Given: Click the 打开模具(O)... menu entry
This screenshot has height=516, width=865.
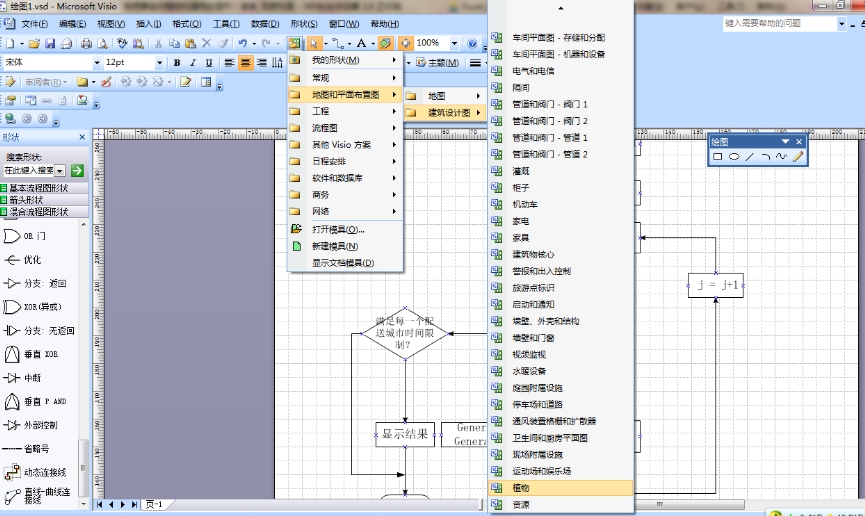Looking at the screenshot, I should pos(337,229).
